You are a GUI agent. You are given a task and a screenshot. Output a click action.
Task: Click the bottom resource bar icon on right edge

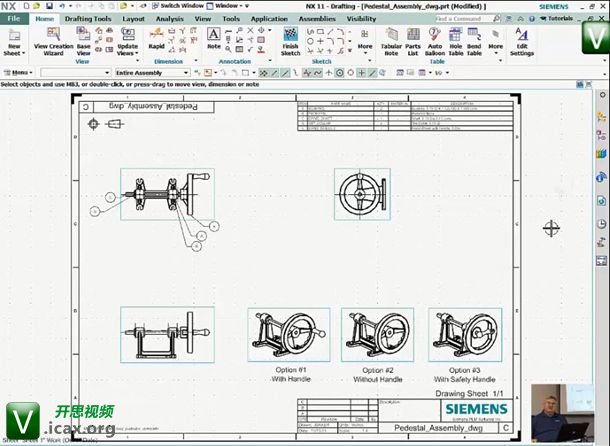601,260
